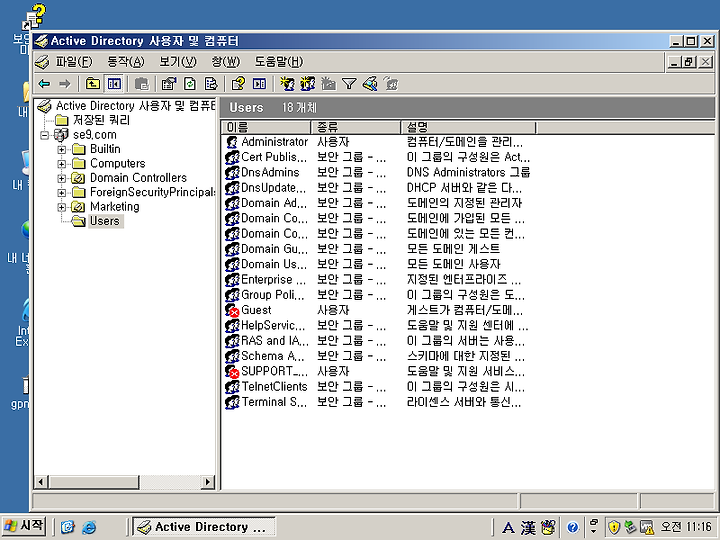720x540 pixels.
Task: Click the greyed add-to-group toolbar icon
Action: tap(391, 84)
